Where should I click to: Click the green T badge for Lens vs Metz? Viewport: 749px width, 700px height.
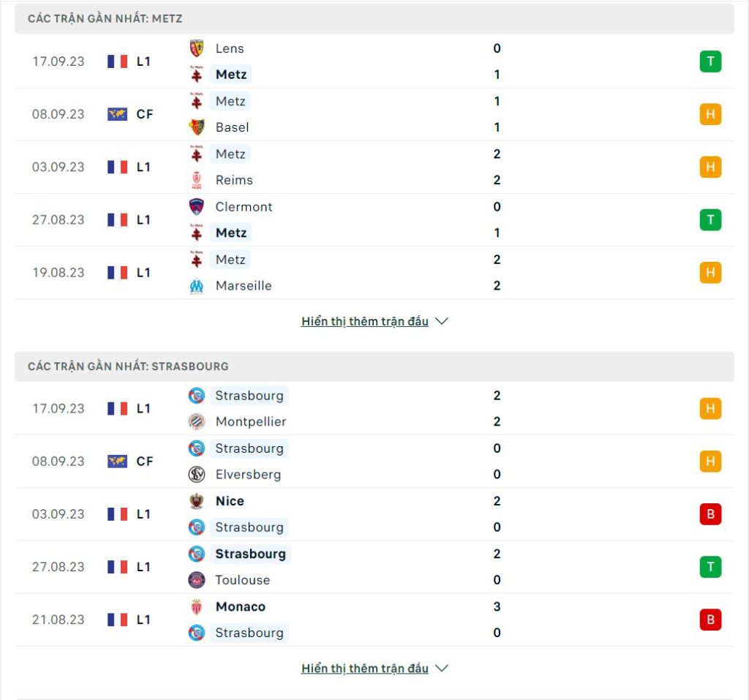coord(710,61)
